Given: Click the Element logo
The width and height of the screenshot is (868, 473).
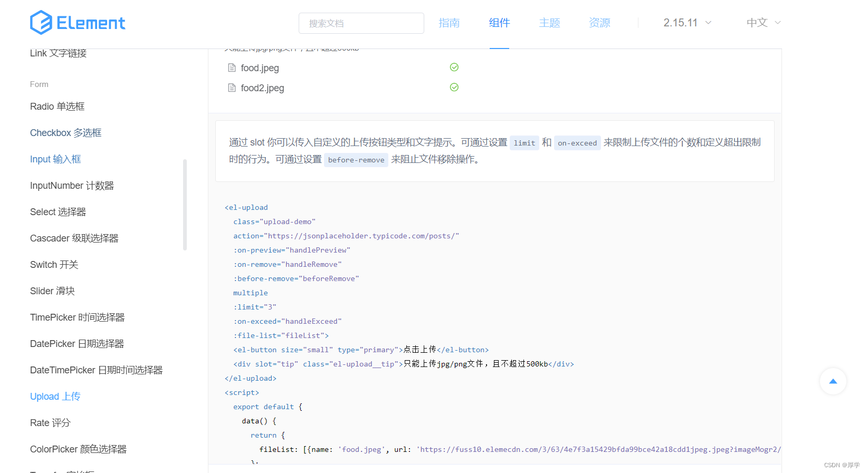Looking at the screenshot, I should [78, 23].
